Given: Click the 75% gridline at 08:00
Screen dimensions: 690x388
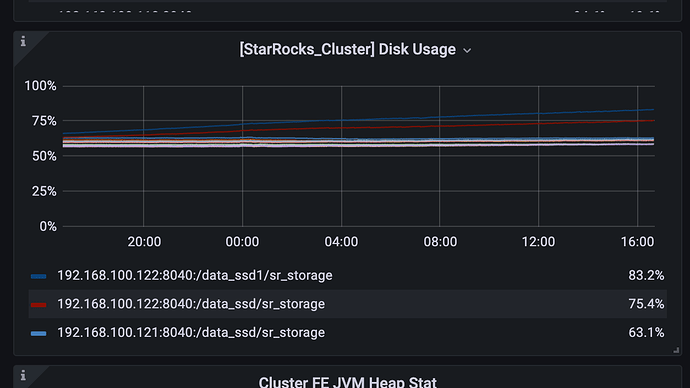Looking at the screenshot, I should 440,121.
